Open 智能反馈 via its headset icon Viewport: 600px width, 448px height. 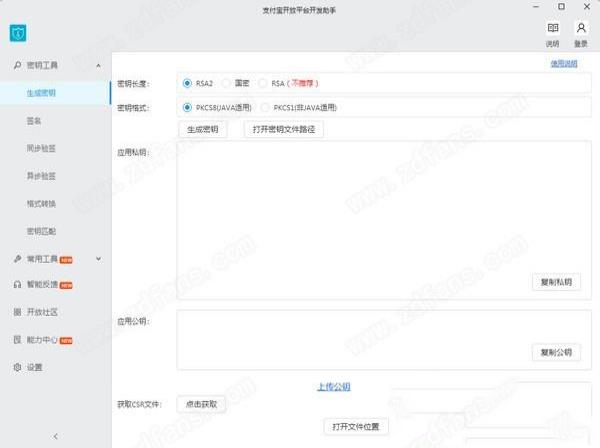click(x=17, y=284)
